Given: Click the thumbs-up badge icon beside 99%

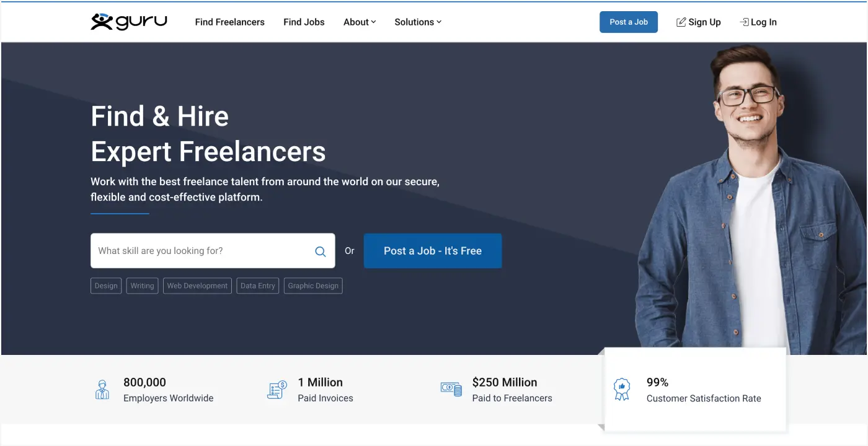Looking at the screenshot, I should point(621,390).
